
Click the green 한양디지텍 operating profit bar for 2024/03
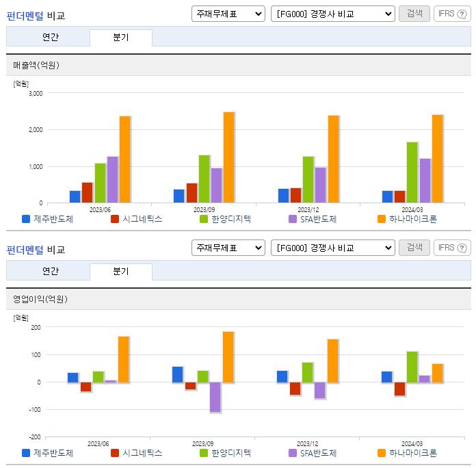[x=412, y=367]
